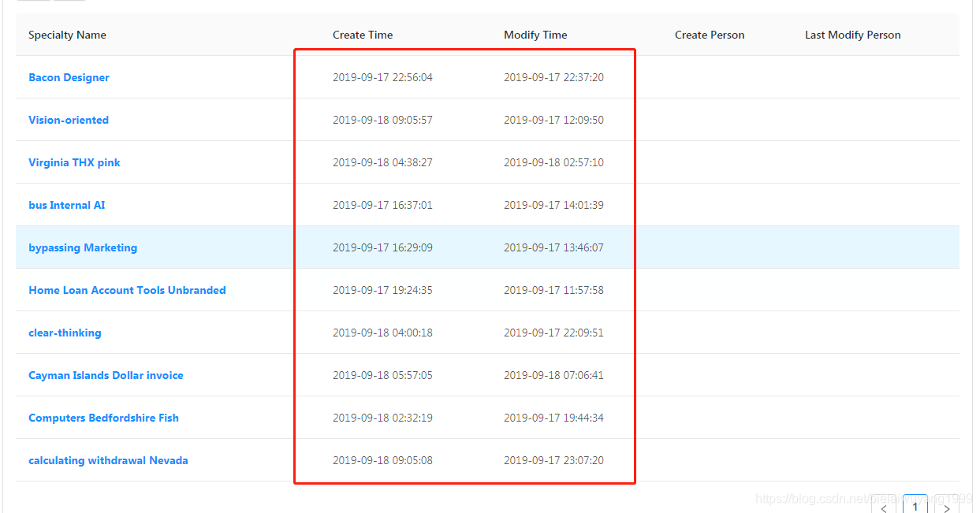Click the Specialty Name column header
Screen dimensions: 980x513
67,35
